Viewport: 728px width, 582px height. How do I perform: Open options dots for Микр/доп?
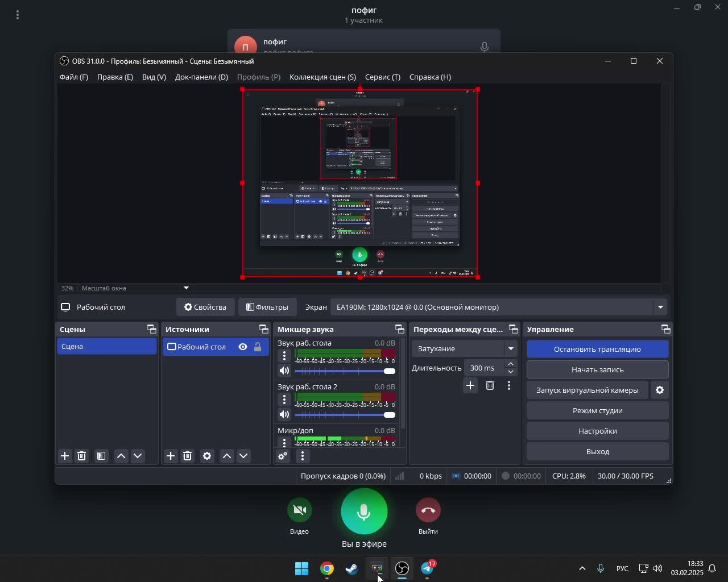click(x=284, y=443)
